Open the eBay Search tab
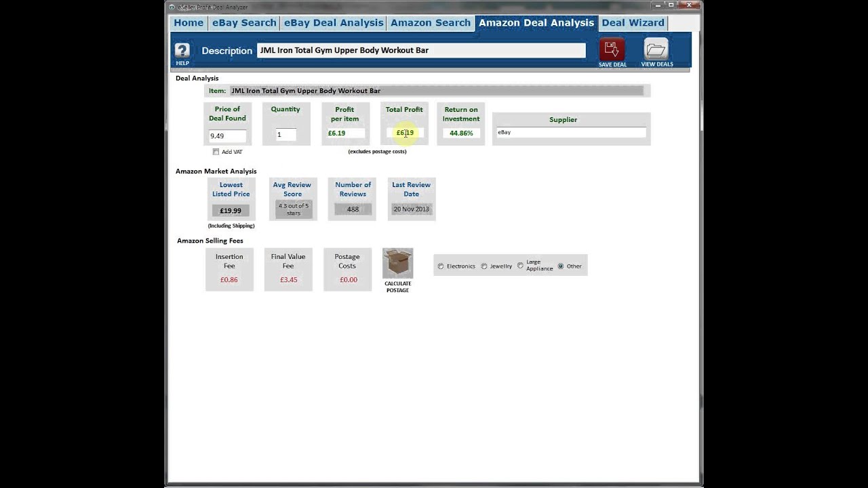The width and height of the screenshot is (868, 488). pyautogui.click(x=244, y=22)
